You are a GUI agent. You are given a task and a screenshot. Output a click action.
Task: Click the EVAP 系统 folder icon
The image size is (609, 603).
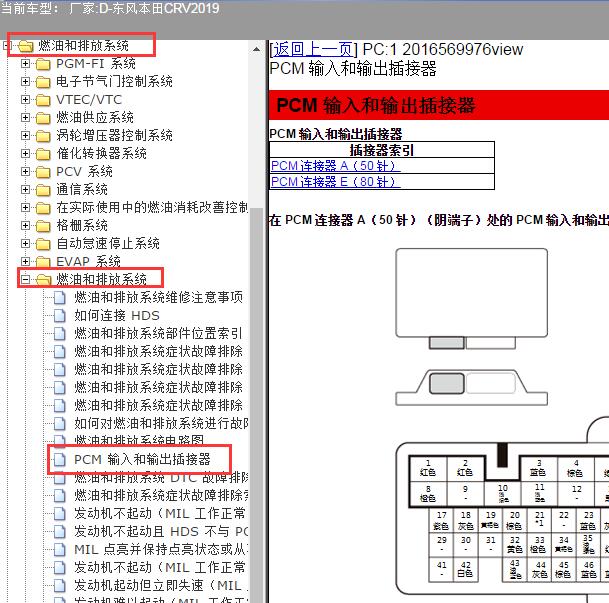pos(43,261)
